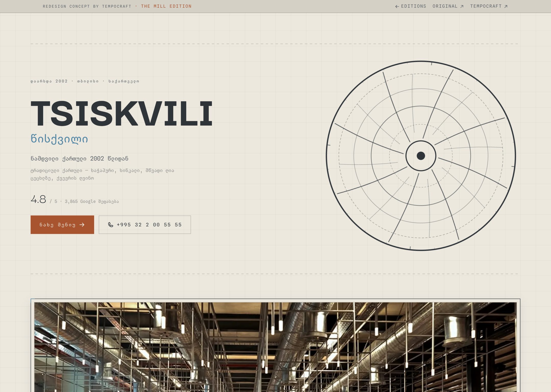551x392 pixels.
Task: Click the orange menu button with arrow
Action: 62,225
